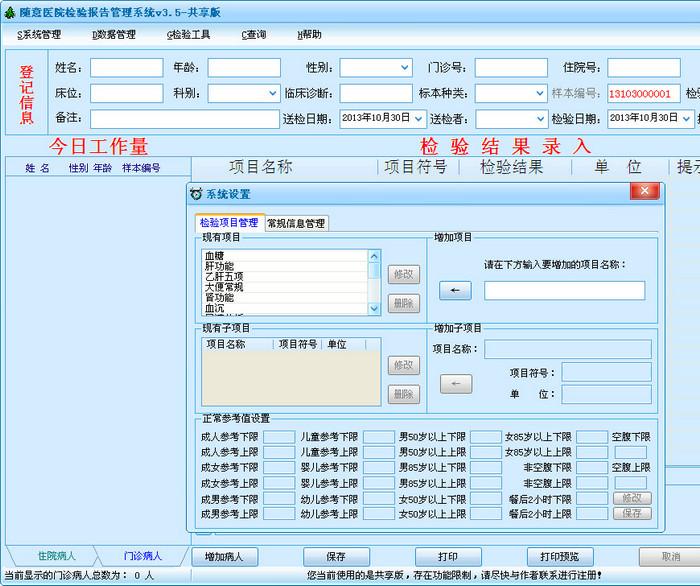Click 修改 button beside 现有项目 list
This screenshot has height=586, width=700.
click(x=404, y=274)
